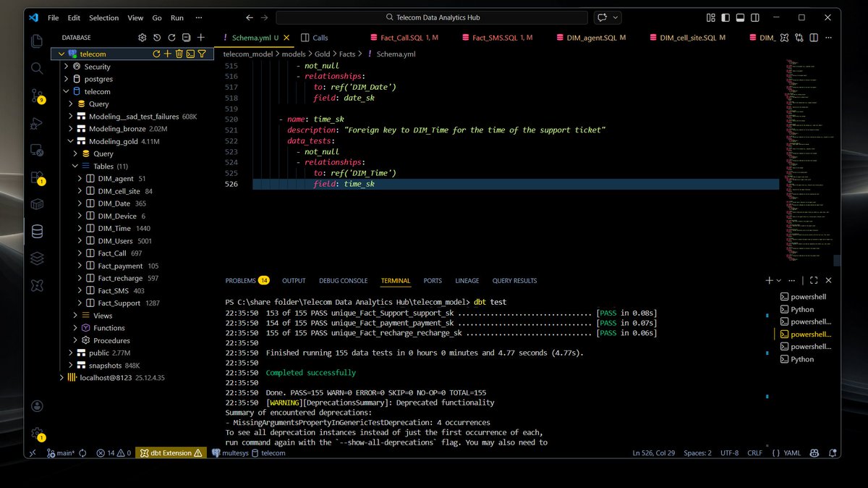Open the File menu
The height and width of the screenshot is (488, 868).
(x=54, y=17)
